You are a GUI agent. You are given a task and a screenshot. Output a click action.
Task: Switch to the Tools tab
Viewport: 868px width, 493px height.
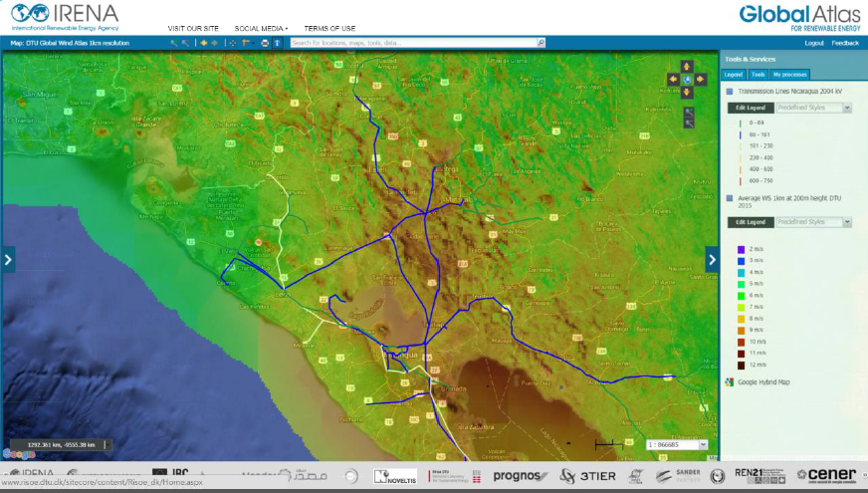coord(758,75)
